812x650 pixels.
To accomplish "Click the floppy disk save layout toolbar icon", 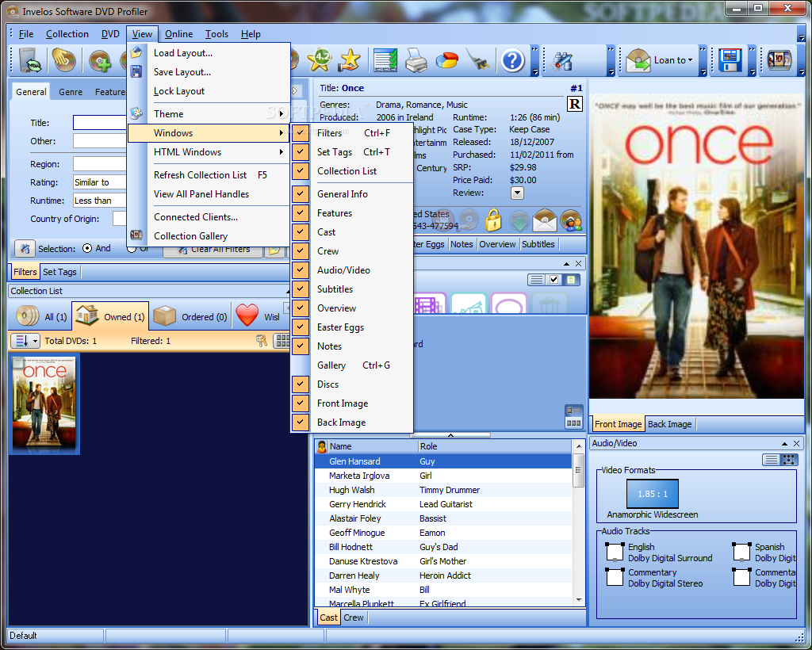I will [x=730, y=60].
